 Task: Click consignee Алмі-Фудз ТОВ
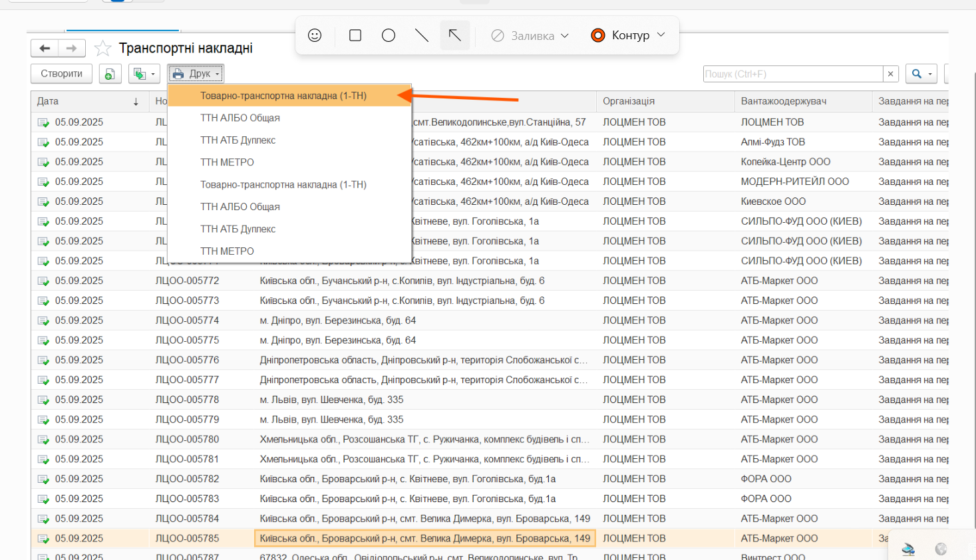point(773,142)
